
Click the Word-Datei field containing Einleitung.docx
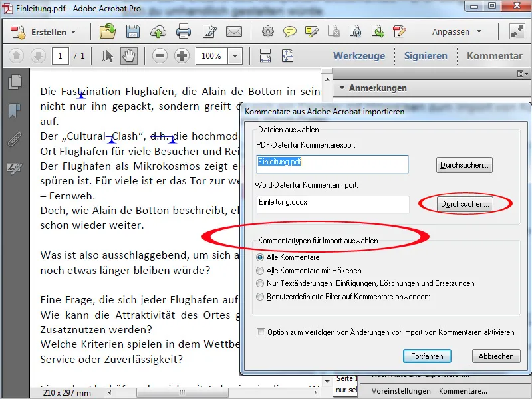point(333,204)
